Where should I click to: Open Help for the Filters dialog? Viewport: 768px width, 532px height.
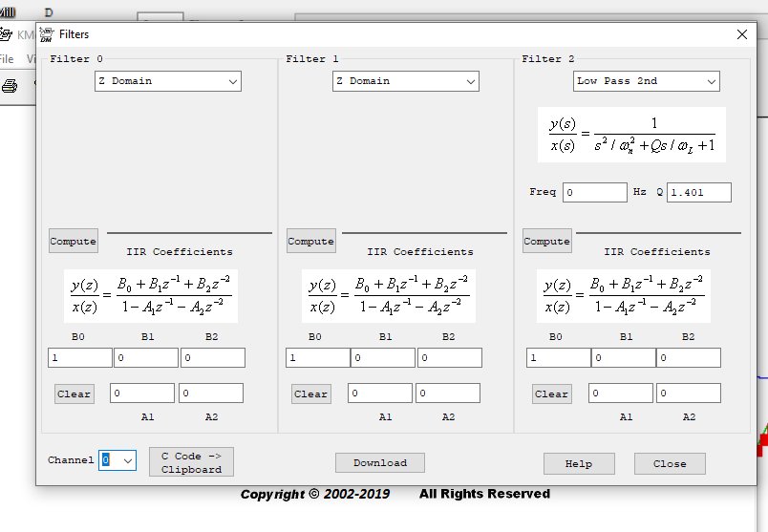pyautogui.click(x=579, y=463)
